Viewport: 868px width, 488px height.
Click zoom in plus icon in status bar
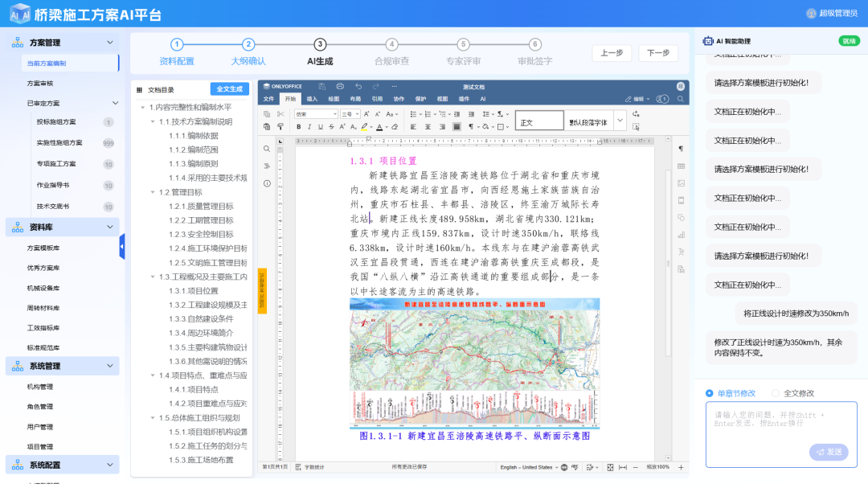click(681, 467)
